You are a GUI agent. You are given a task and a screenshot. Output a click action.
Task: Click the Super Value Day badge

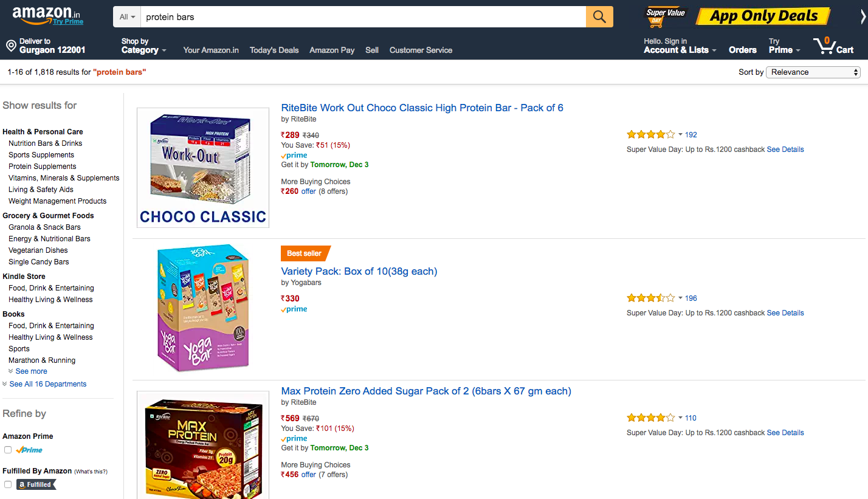[665, 16]
